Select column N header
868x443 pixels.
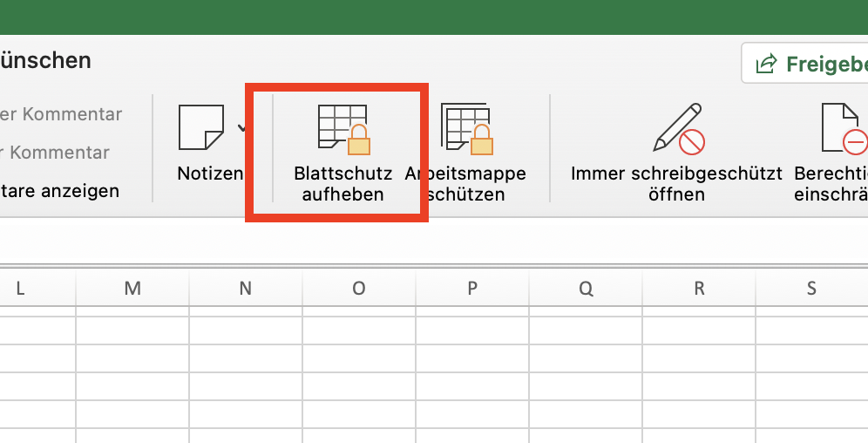[x=246, y=288]
